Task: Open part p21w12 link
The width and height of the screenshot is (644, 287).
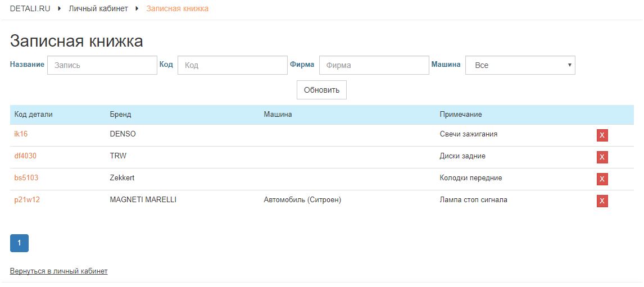Action: click(x=27, y=200)
